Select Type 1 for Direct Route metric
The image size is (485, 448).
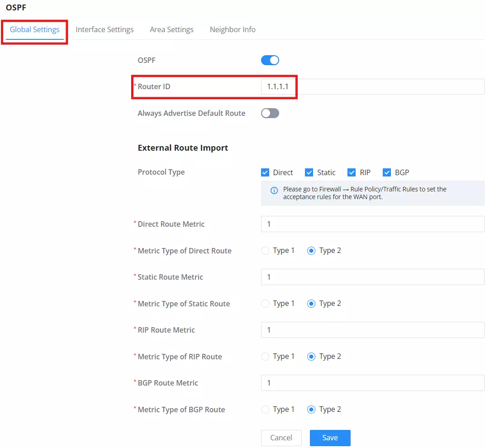265,251
